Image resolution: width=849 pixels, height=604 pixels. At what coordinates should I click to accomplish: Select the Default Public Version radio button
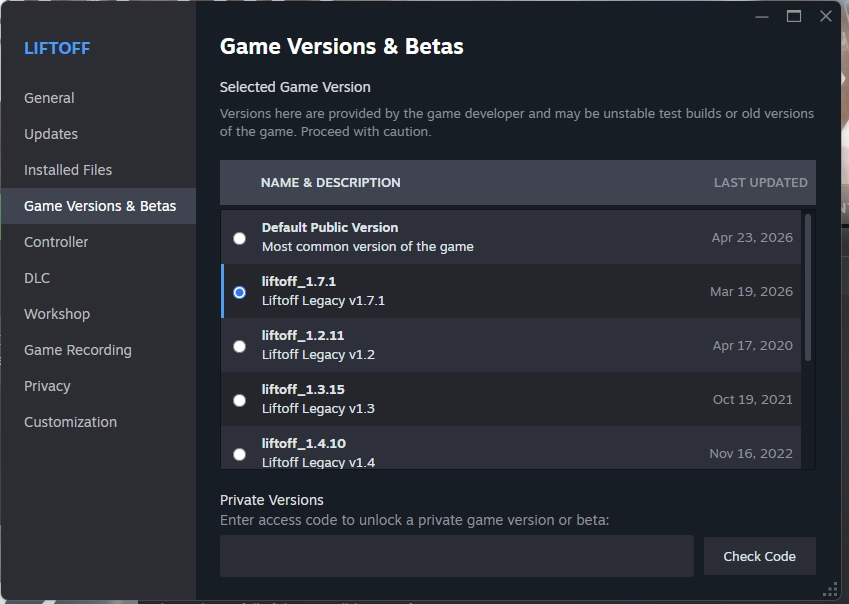tap(239, 238)
